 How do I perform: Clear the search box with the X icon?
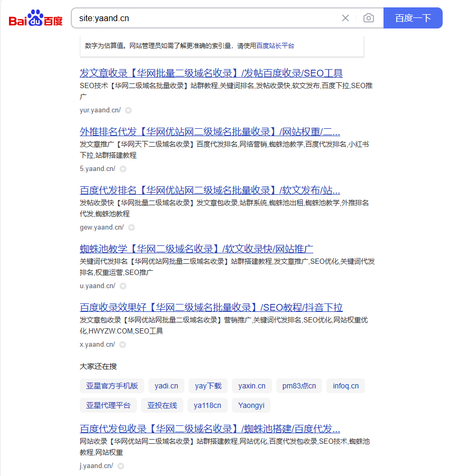click(x=345, y=18)
